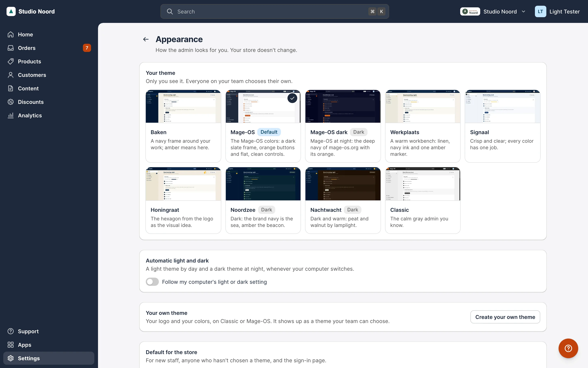This screenshot has width=588, height=368.
Task: Open the Light Tester account menu
Action: [557, 11]
